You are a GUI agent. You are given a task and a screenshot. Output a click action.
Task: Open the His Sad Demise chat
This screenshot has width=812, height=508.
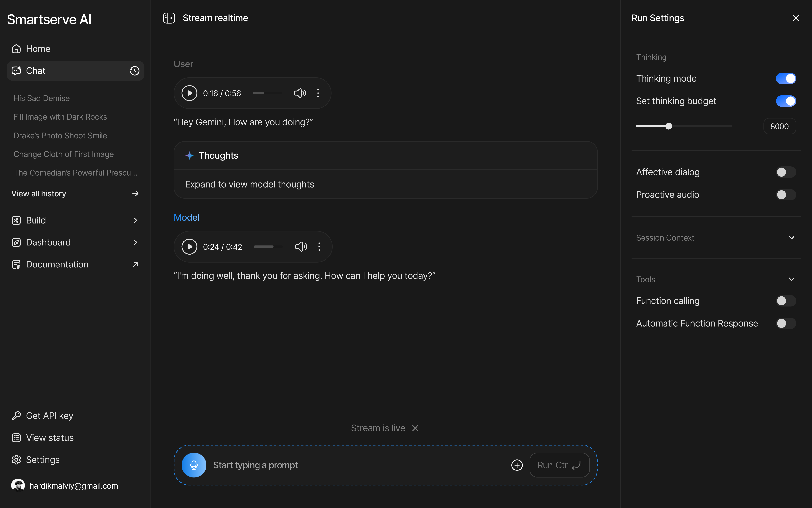click(42, 98)
